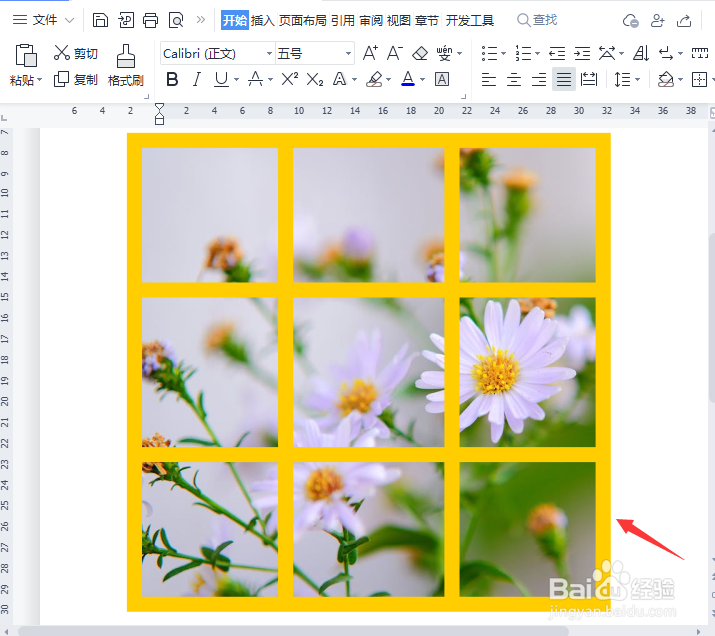Apply bulleted list icon
This screenshot has height=636, width=715.
click(x=489, y=53)
